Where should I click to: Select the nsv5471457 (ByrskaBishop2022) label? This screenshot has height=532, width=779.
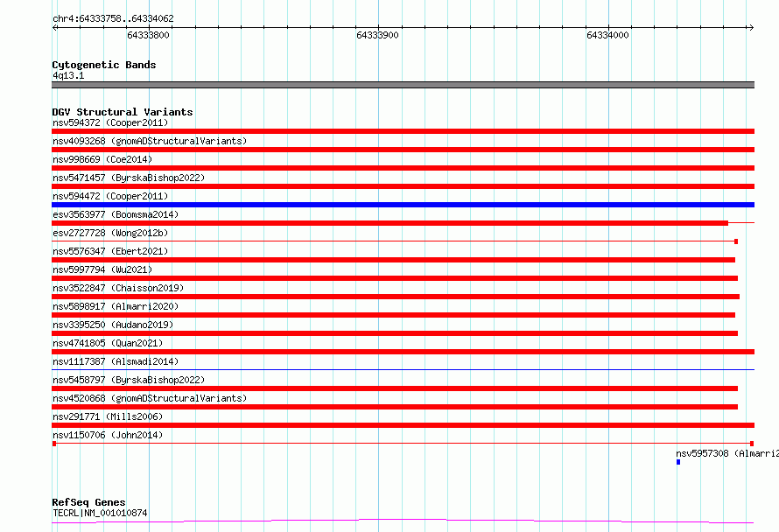click(x=129, y=178)
